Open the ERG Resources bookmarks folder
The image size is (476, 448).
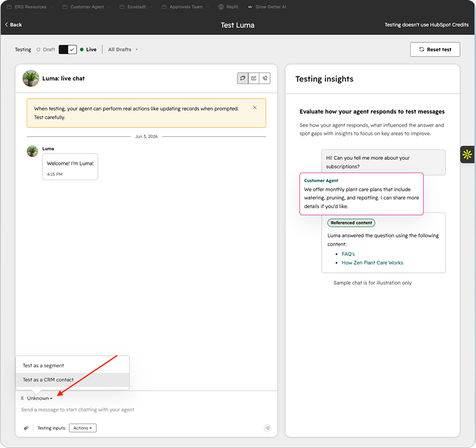pyautogui.click(x=30, y=7)
